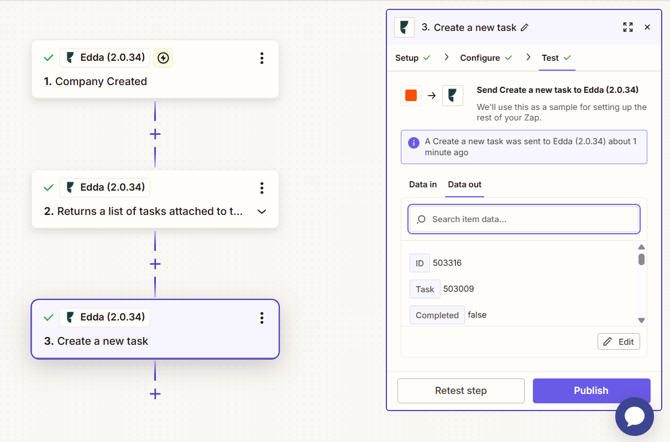Viewport: 670px width, 442px height.
Task: Click the lightning trigger icon on step 1
Action: [163, 58]
